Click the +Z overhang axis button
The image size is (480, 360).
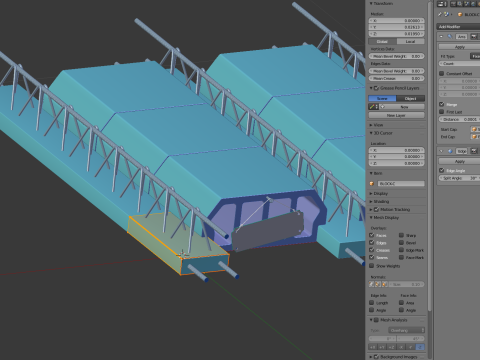[x=392, y=347]
